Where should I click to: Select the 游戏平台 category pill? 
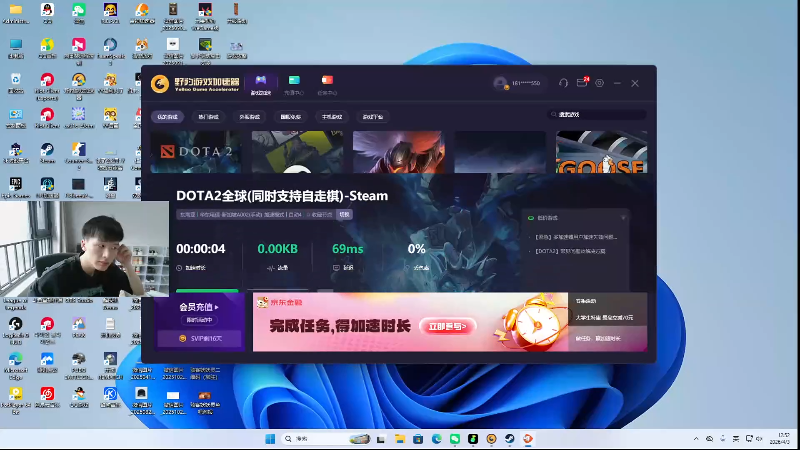(x=373, y=117)
